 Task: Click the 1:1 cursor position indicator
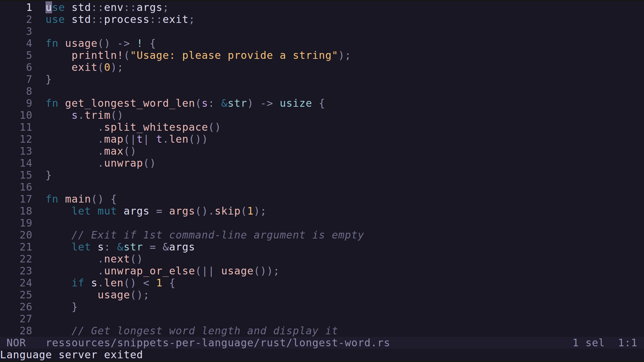pyautogui.click(x=627, y=343)
